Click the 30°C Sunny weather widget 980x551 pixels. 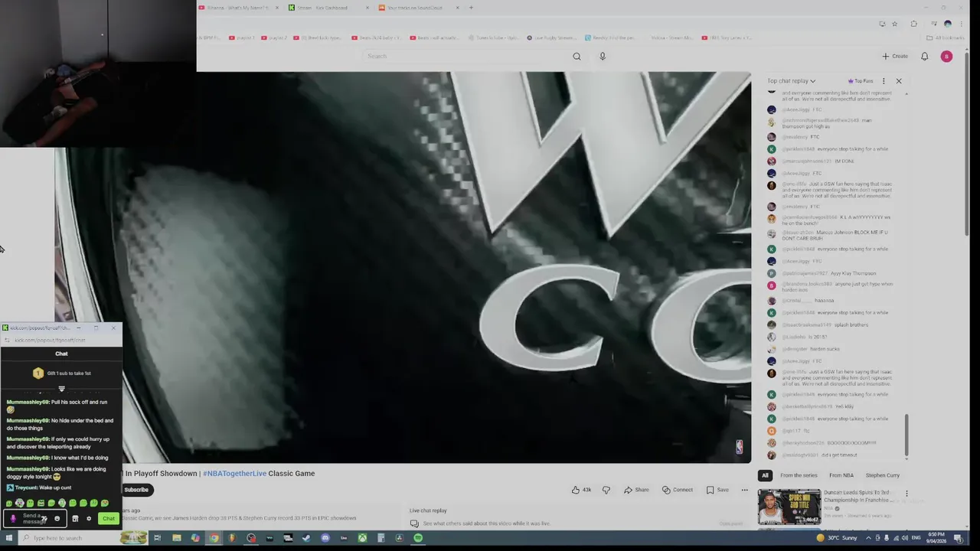836,538
